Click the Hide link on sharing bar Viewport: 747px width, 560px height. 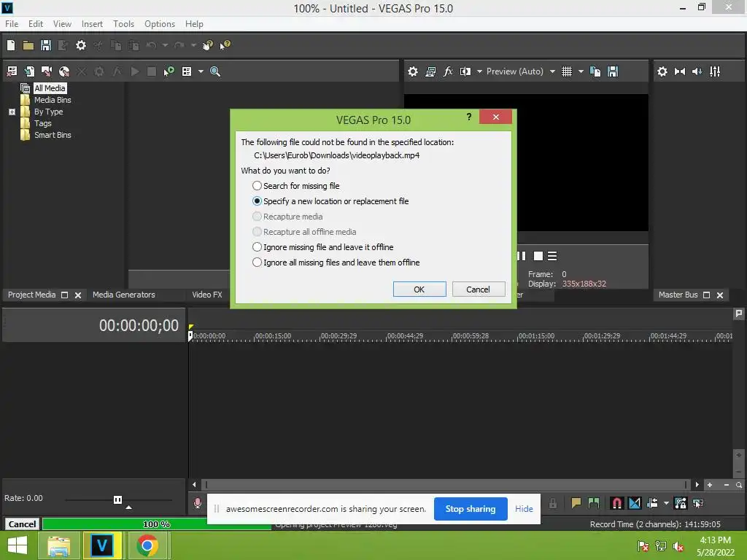[x=524, y=509]
